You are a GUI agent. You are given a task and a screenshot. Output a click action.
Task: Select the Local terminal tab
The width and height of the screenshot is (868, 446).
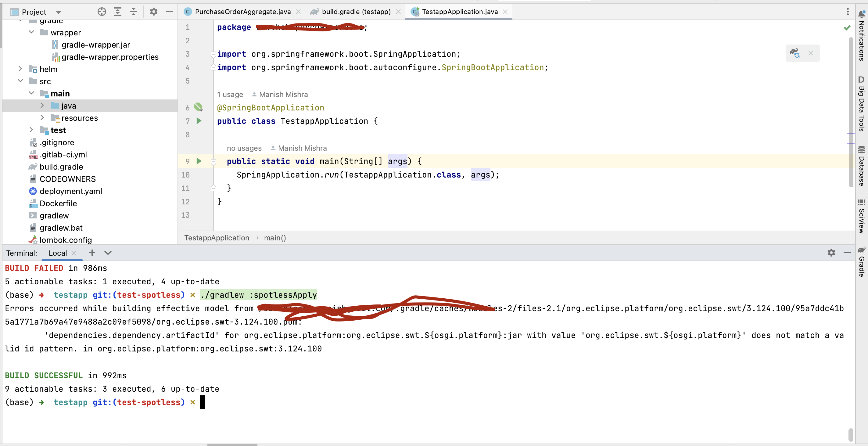tap(58, 253)
